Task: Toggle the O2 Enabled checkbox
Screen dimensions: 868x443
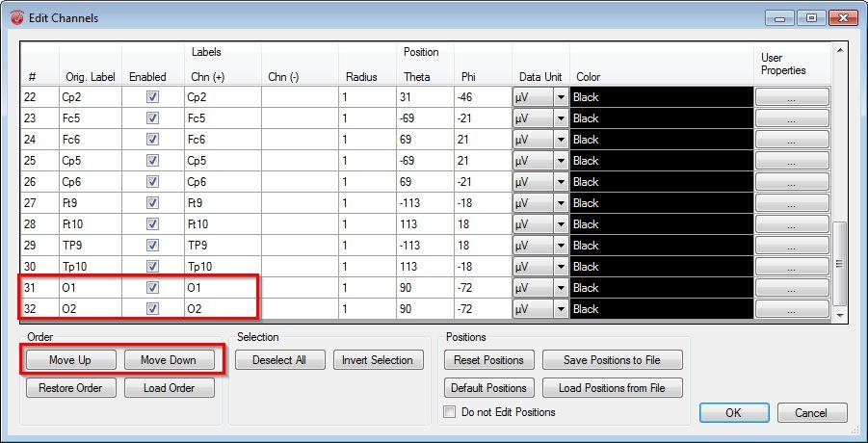Action: pos(153,308)
